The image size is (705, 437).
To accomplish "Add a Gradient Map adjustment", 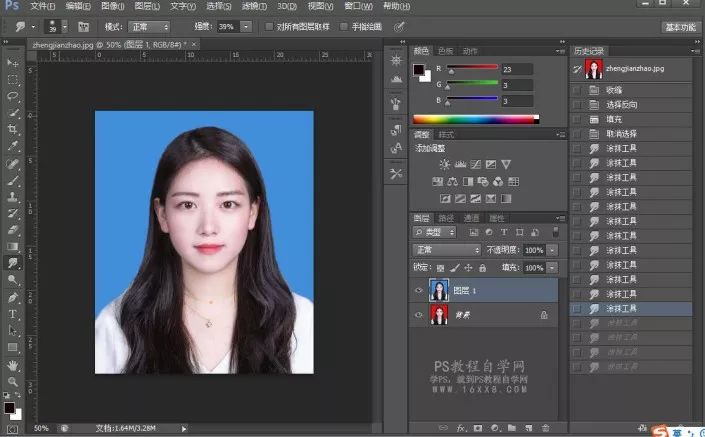I will point(506,198).
